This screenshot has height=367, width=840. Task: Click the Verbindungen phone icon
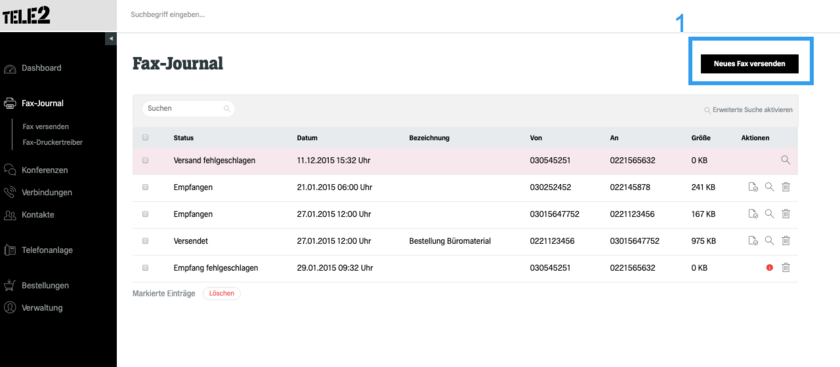pos(10,193)
